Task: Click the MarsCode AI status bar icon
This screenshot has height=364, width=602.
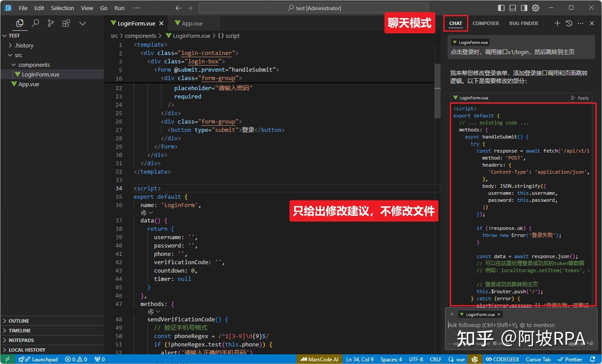Action: point(319,359)
